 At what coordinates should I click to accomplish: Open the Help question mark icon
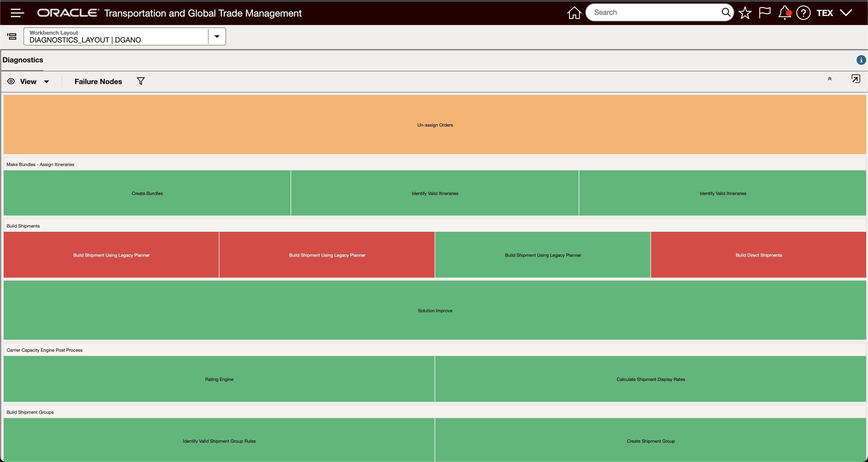click(x=803, y=13)
